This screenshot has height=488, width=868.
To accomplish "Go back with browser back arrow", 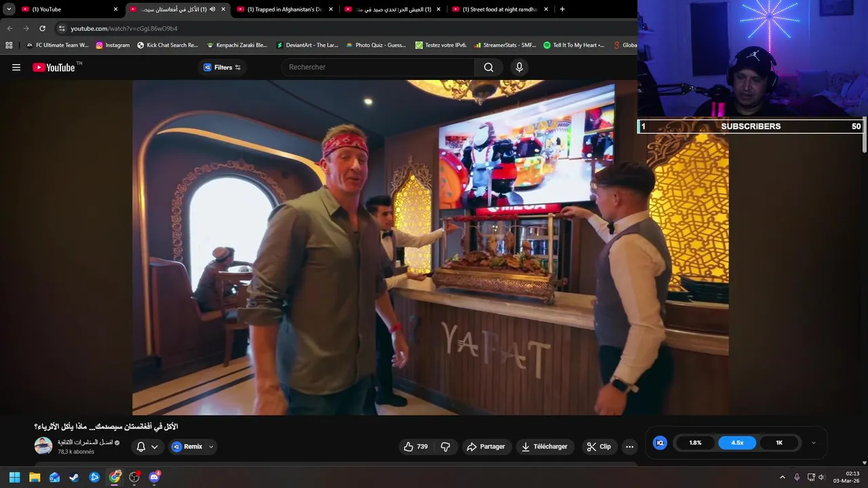I will tap(9, 28).
